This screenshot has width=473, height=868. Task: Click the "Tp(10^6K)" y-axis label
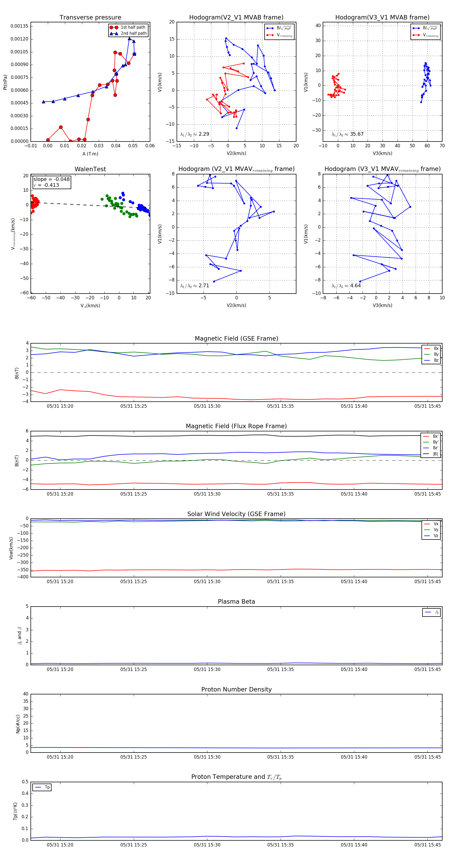click(15, 811)
